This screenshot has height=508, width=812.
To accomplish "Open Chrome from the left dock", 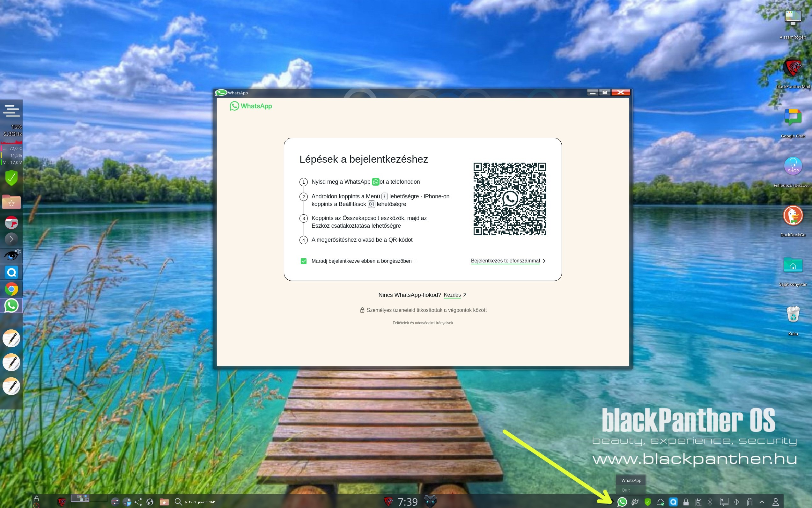I will point(11,289).
